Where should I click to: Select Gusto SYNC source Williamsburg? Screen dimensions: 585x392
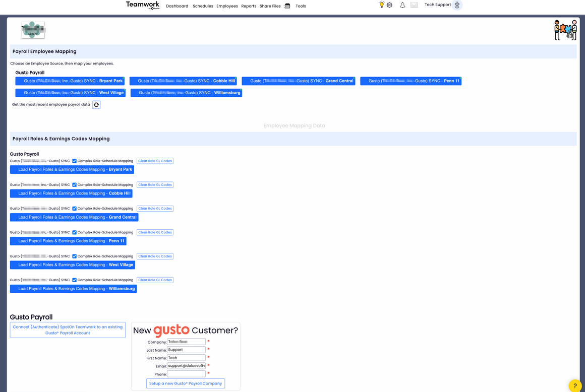186,93
